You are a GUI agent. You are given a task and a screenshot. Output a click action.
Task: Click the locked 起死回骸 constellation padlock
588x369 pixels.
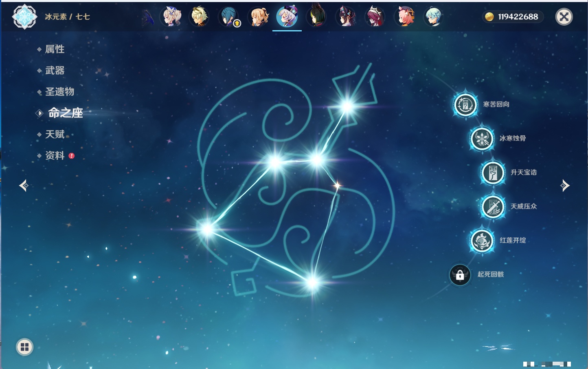coord(460,275)
